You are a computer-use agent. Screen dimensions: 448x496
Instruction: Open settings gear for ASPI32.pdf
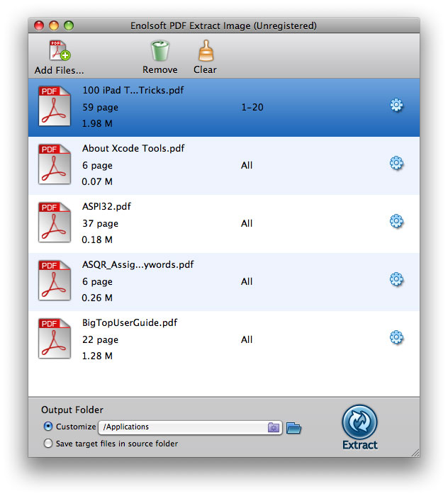click(396, 221)
